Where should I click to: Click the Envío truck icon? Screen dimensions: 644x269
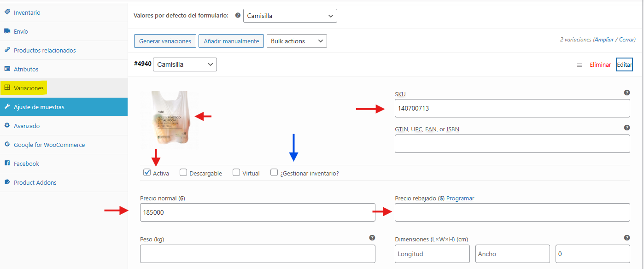[x=7, y=31]
